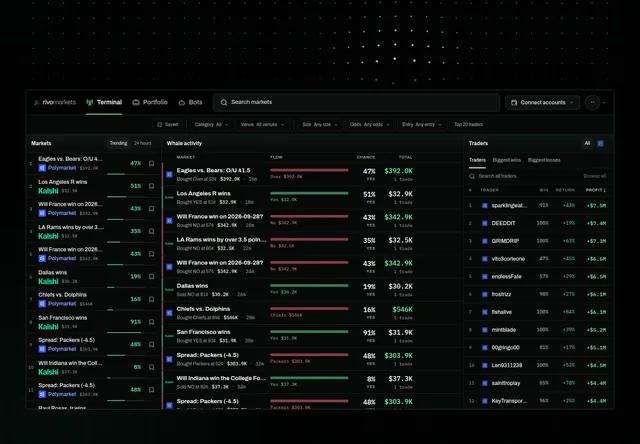The image size is (640, 444).
Task: Click the Browse all link
Action: click(x=594, y=176)
